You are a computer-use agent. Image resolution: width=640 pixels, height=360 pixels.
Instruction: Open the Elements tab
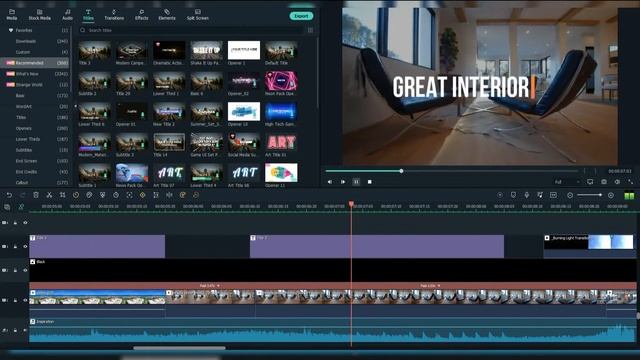point(167,15)
